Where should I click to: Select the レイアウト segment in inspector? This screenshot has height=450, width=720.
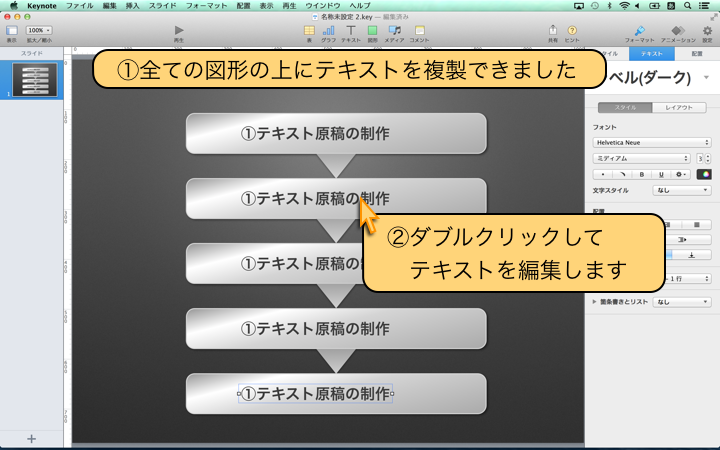tap(679, 107)
